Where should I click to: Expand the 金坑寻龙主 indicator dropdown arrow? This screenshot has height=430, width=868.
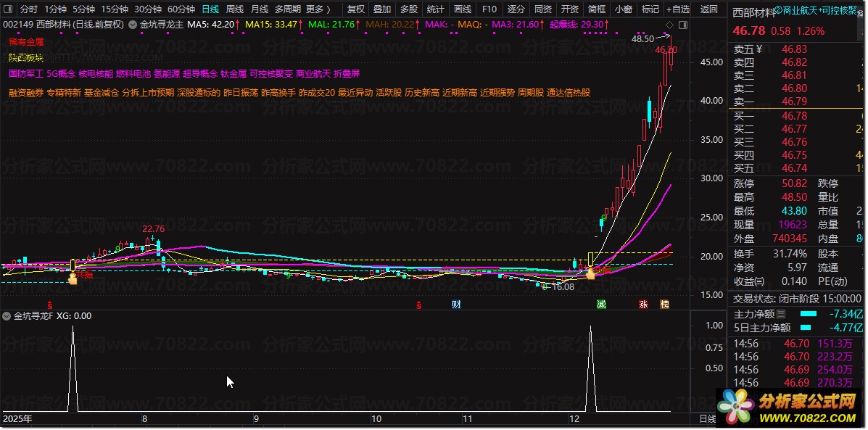tap(133, 25)
